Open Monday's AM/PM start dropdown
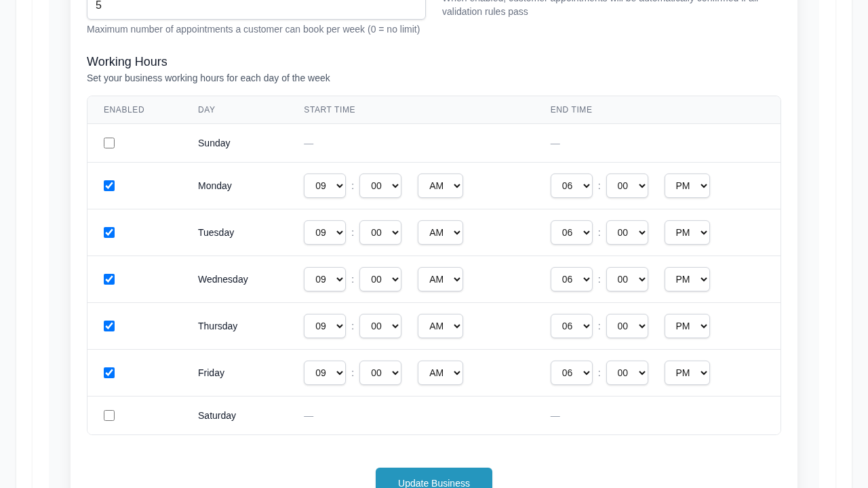This screenshot has width=868, height=488. coord(440,186)
